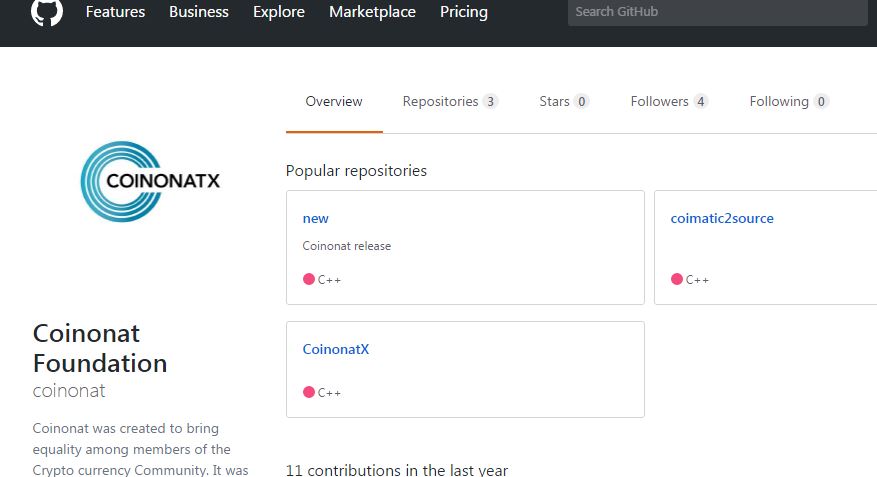The height and width of the screenshot is (477, 877).
Task: Open the Features menu item
Action: pyautogui.click(x=115, y=12)
